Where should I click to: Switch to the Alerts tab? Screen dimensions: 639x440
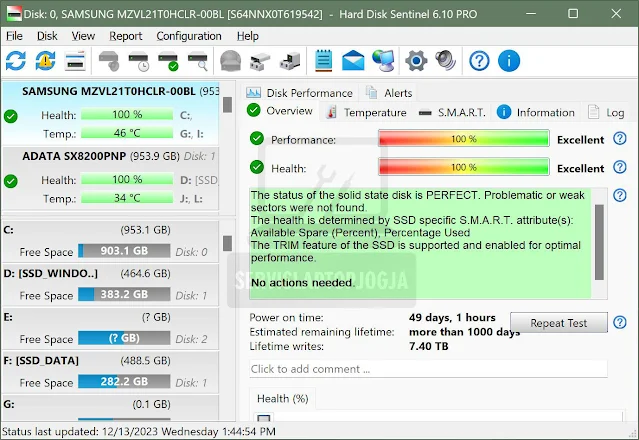click(389, 93)
